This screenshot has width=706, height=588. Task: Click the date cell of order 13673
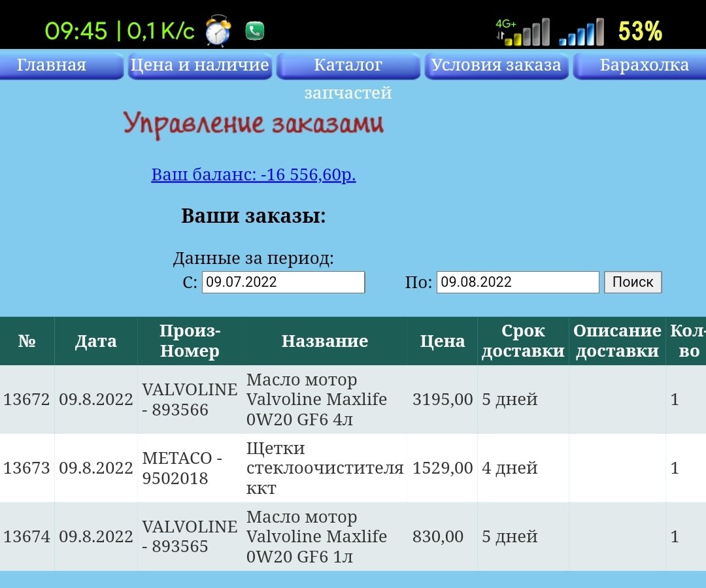pos(96,468)
